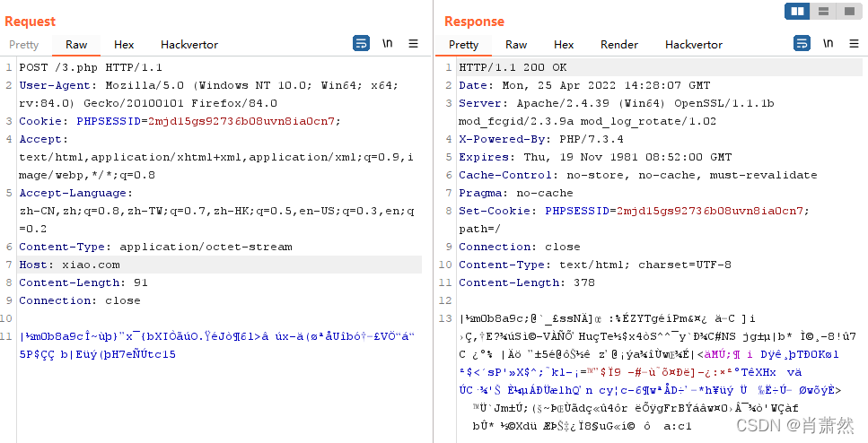Switch to the combined tabbed layout icon
Viewport: 868px width, 443px height.
(x=848, y=12)
